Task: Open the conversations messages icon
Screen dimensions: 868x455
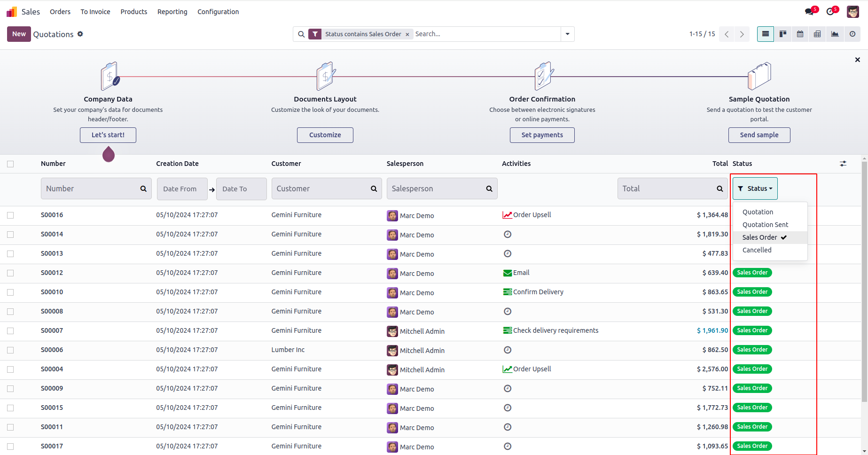Action: (x=809, y=12)
